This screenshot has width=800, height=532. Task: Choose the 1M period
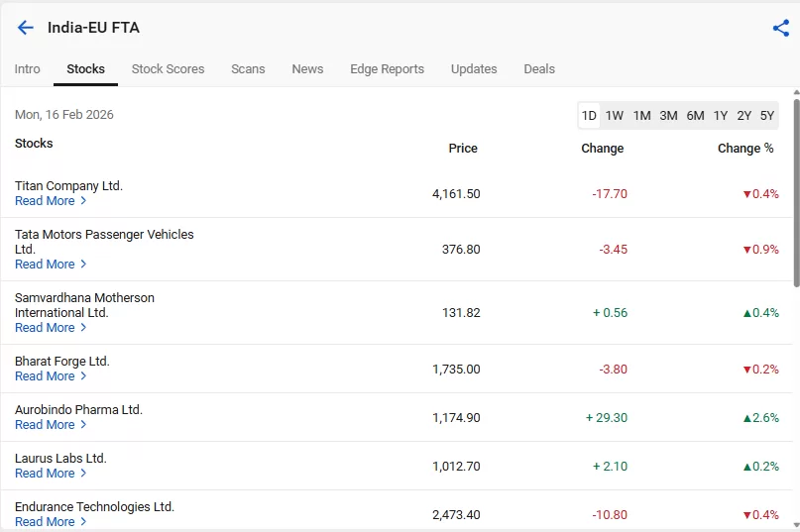[641, 116]
